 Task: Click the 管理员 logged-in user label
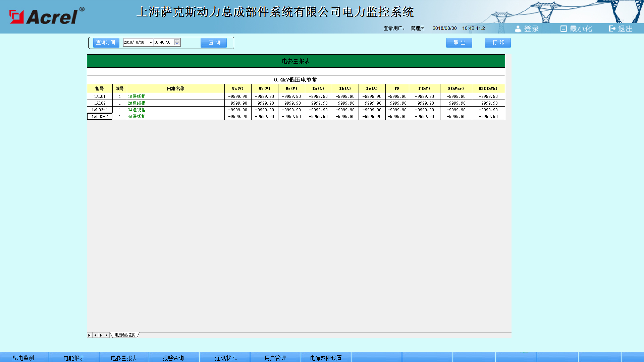(418, 28)
